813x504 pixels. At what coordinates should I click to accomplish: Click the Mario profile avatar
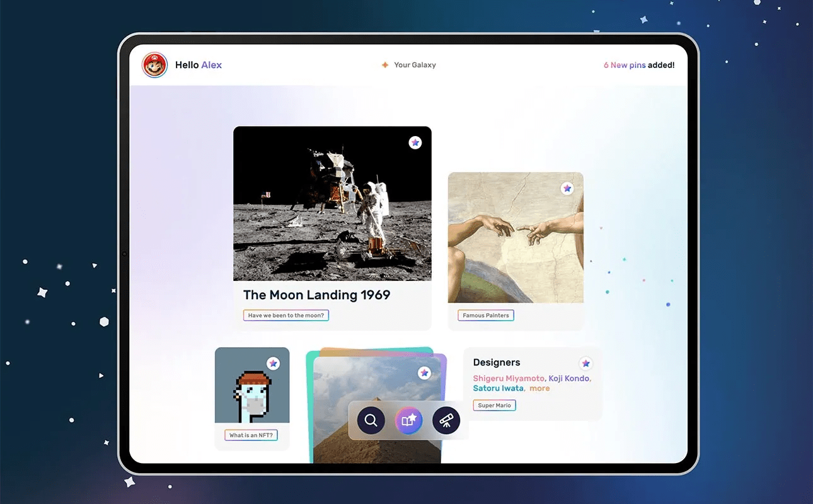154,65
